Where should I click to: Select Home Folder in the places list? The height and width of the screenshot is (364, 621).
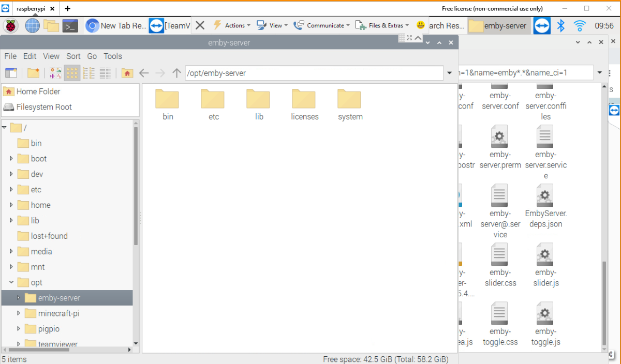click(70, 92)
